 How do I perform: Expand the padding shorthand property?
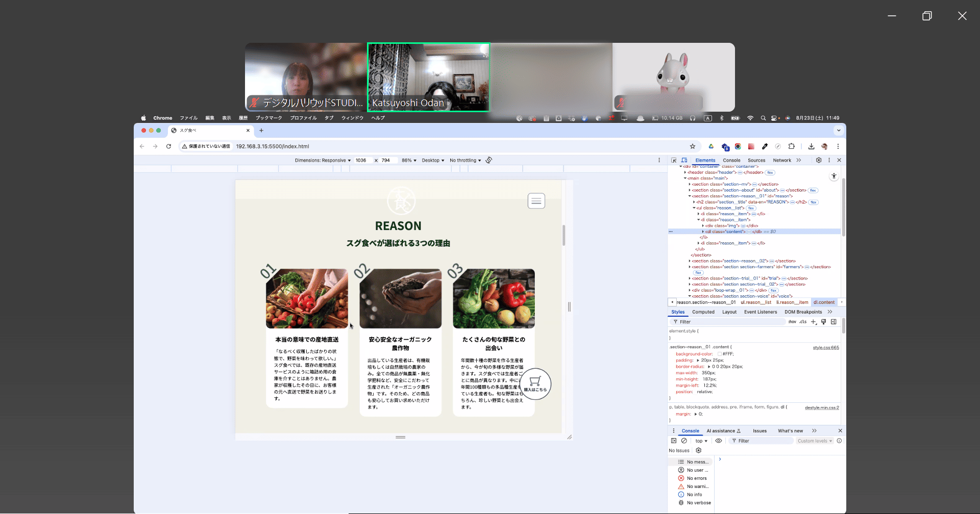click(698, 361)
